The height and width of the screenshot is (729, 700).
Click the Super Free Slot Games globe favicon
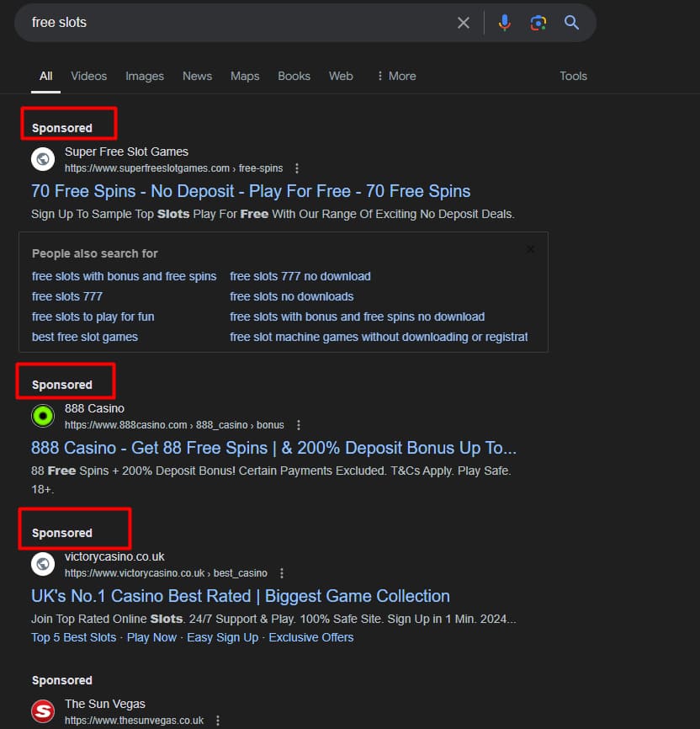tap(43, 159)
